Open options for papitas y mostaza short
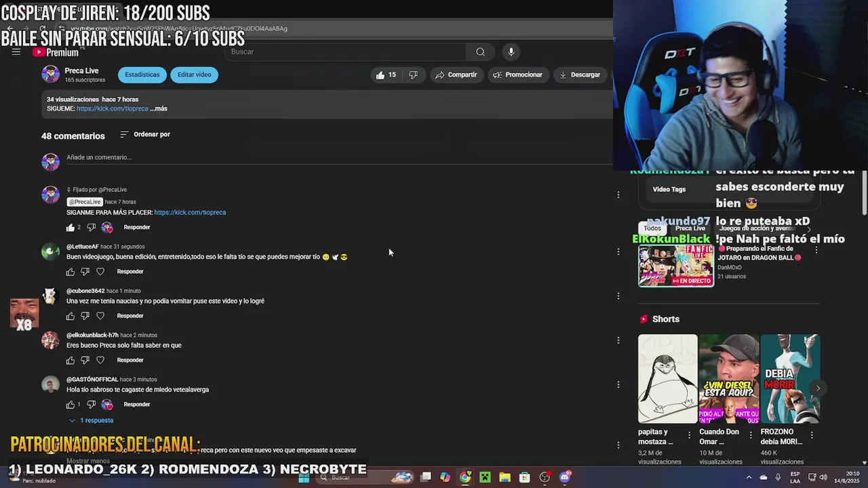The width and height of the screenshot is (868, 488). [x=689, y=435]
